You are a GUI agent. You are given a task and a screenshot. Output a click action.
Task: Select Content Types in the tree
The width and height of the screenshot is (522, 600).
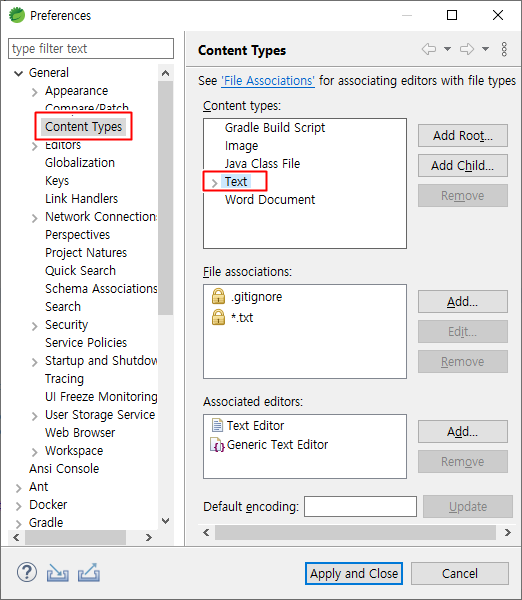tap(83, 127)
